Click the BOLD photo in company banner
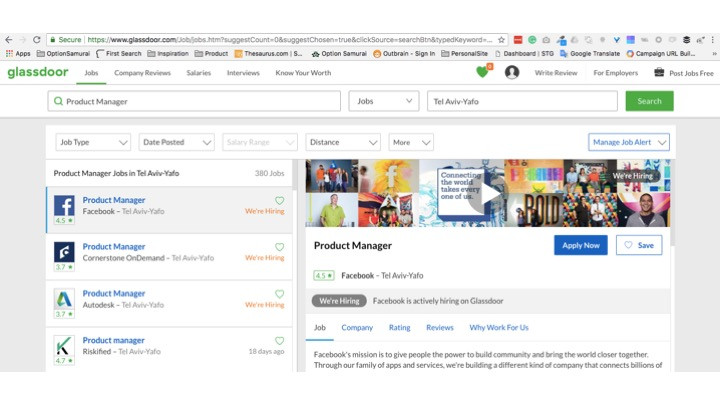 click(x=535, y=210)
